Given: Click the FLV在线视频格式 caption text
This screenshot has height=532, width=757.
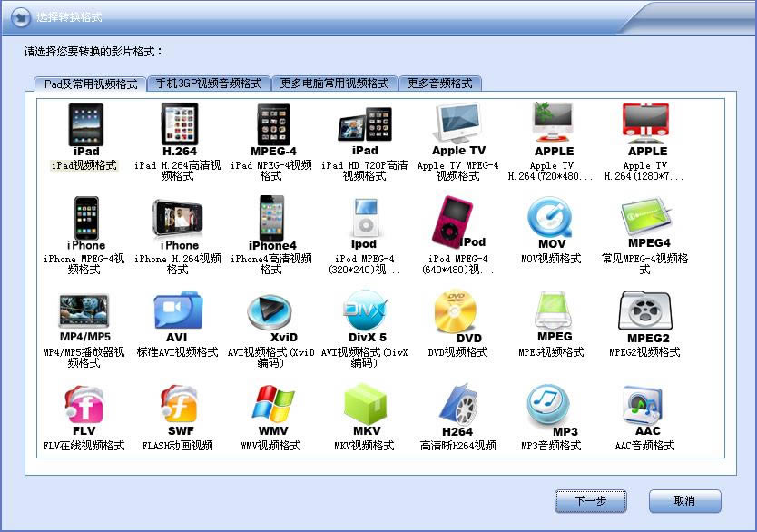Looking at the screenshot, I should pyautogui.click(x=84, y=446).
